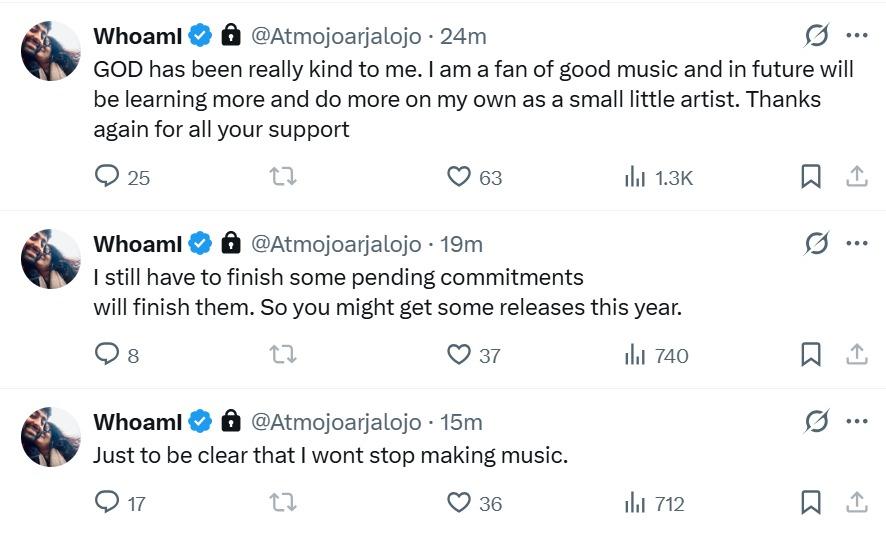
Task: Open the profile avatar on the 15m tweet
Action: pyautogui.click(x=51, y=436)
